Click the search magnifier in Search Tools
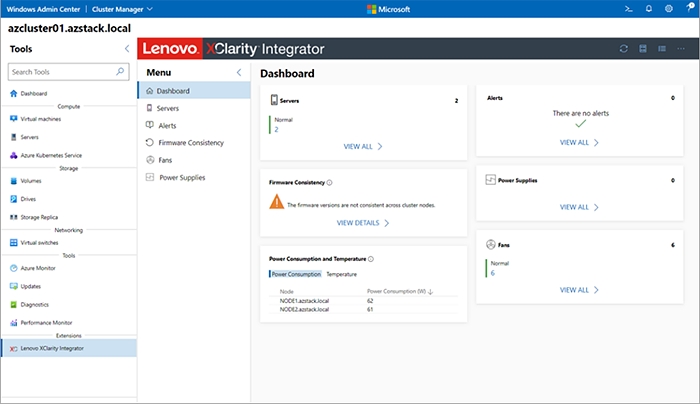700x404 pixels. click(120, 71)
